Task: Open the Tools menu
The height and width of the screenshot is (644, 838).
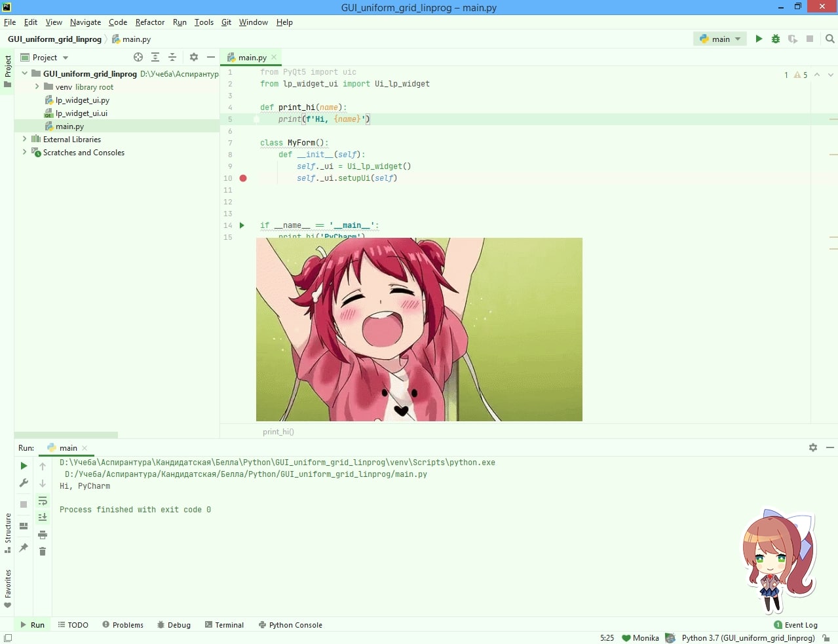Action: pos(204,22)
